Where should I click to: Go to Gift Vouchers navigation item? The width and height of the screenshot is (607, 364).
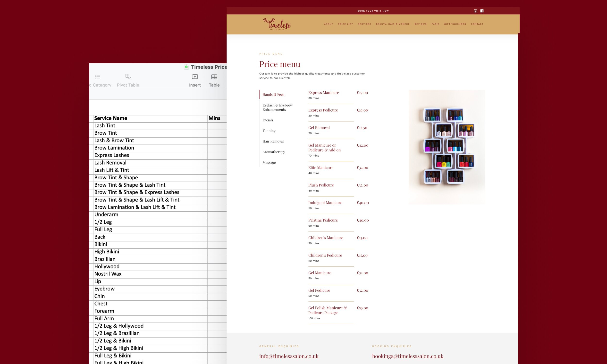pyautogui.click(x=455, y=24)
